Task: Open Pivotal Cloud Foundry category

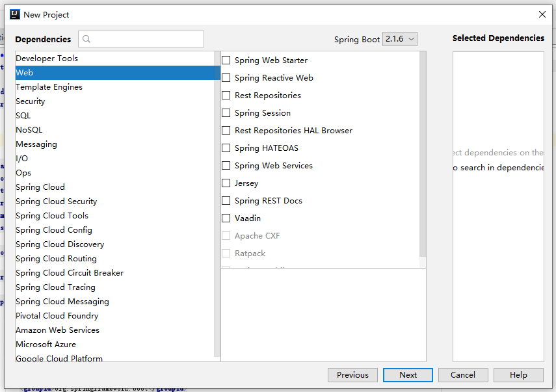Action: click(114, 316)
